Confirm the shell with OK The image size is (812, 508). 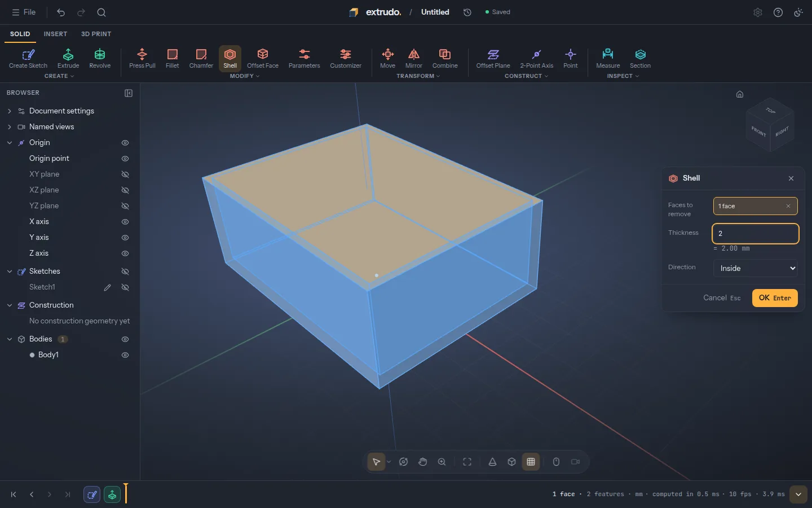pos(775,297)
